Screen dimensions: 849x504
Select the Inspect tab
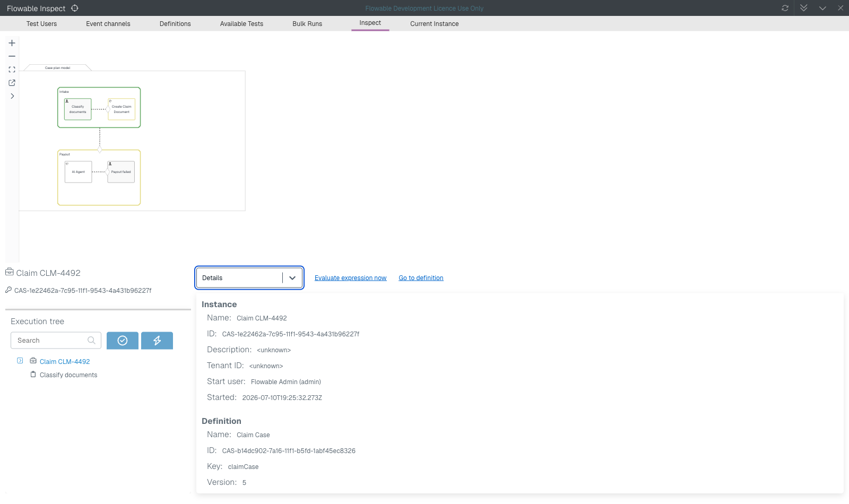coord(370,23)
